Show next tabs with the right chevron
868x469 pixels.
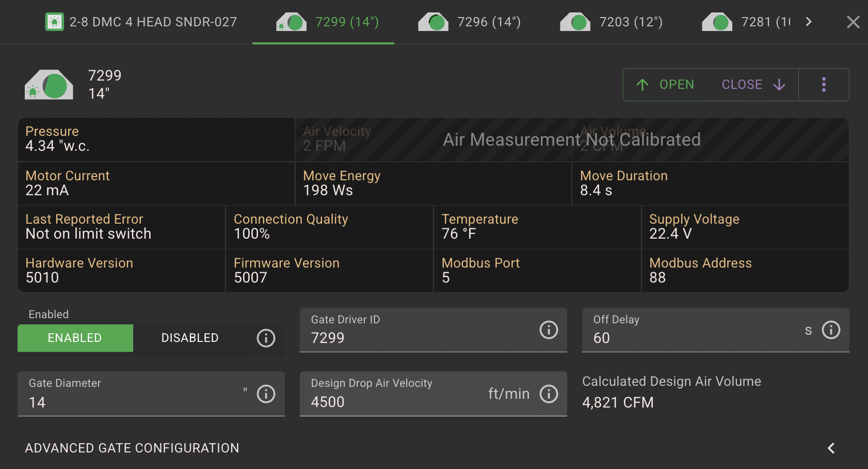tap(809, 22)
